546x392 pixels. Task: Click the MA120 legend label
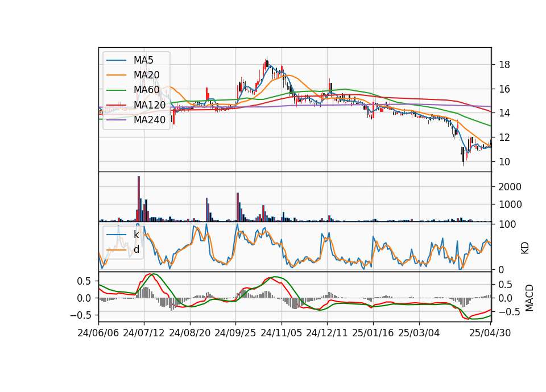tap(150, 105)
